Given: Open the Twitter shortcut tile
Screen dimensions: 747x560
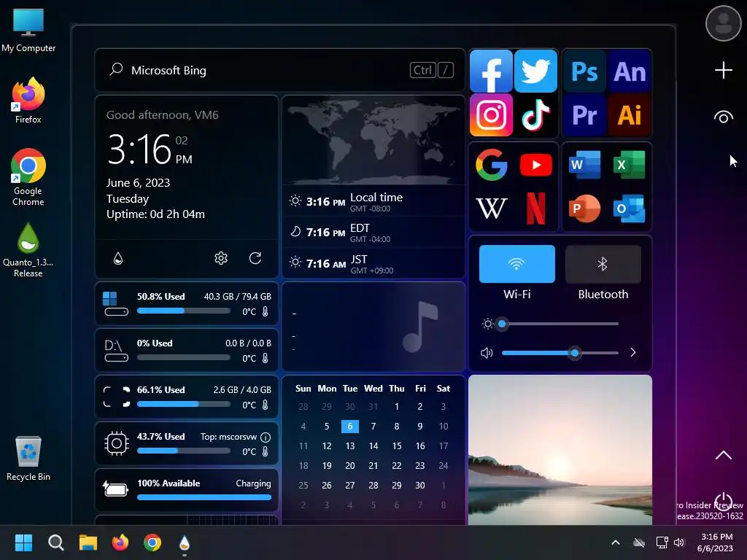Looking at the screenshot, I should point(536,71).
